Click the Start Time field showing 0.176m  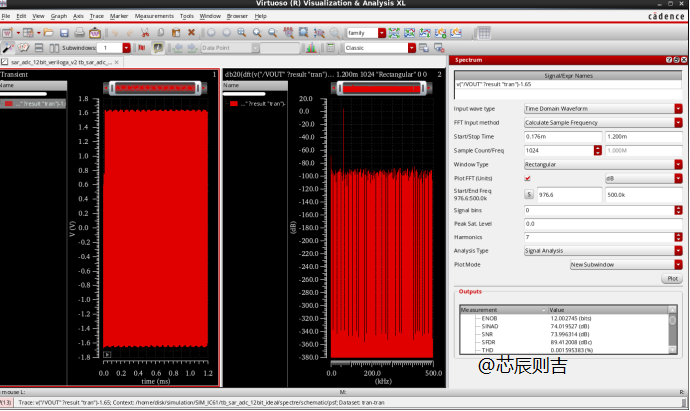pyautogui.click(x=563, y=137)
